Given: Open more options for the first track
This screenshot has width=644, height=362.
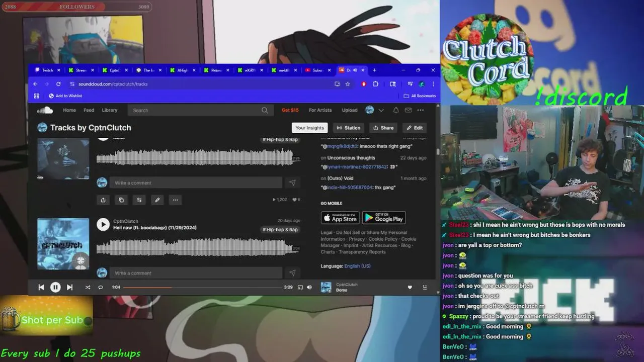Looking at the screenshot, I should (x=175, y=200).
